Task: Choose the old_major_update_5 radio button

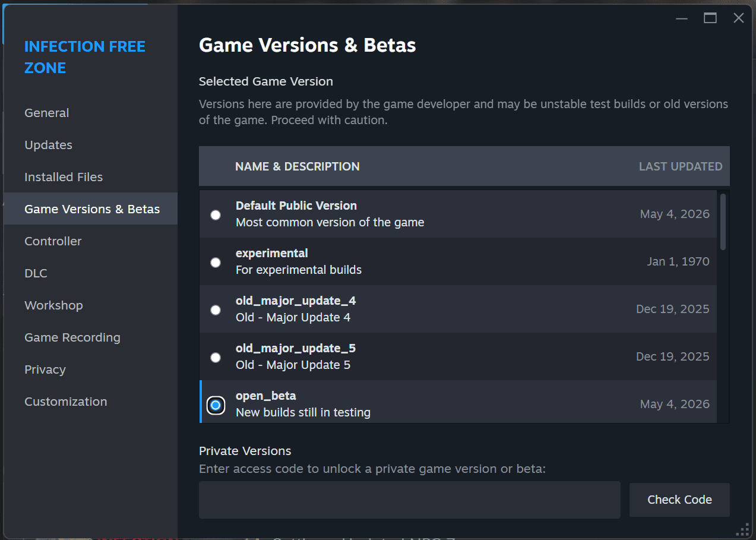Action: 216,357
